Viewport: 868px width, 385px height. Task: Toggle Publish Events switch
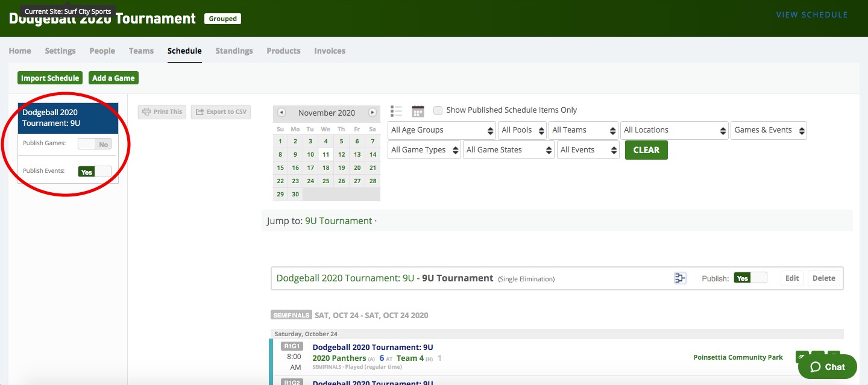coord(95,172)
